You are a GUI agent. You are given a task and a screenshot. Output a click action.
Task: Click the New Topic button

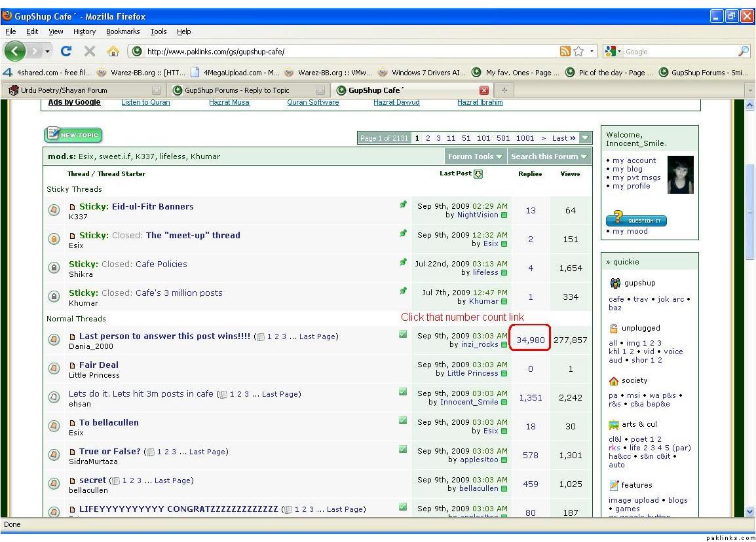(73, 135)
